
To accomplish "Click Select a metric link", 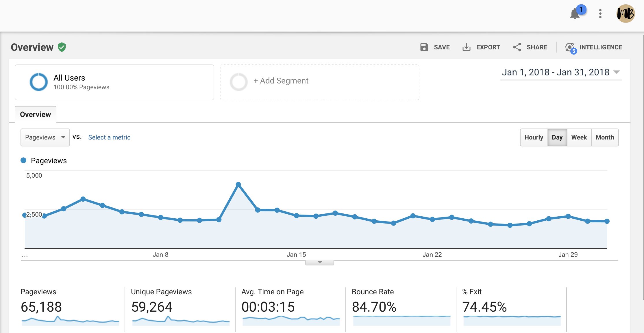I will (x=109, y=137).
